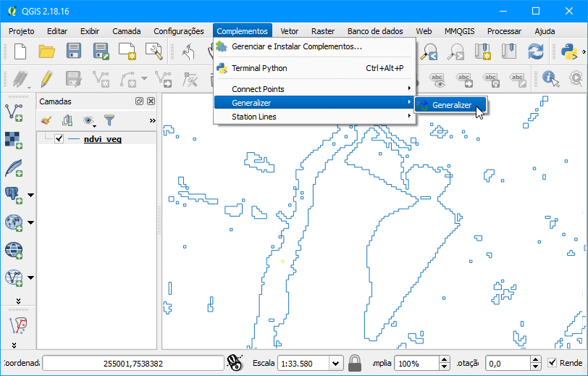Select the touch zoom and pan tool
Viewport: 588px width, 376px height.
coord(188,51)
